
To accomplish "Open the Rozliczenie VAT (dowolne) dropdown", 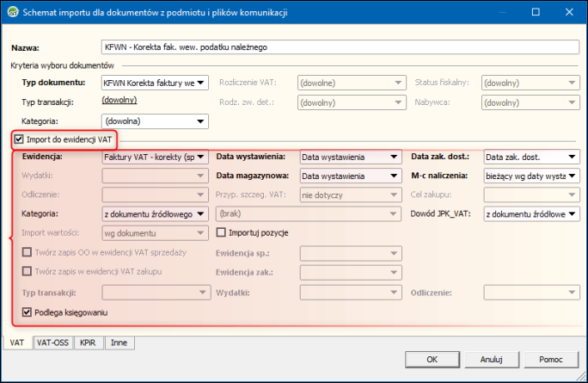I will (352, 83).
